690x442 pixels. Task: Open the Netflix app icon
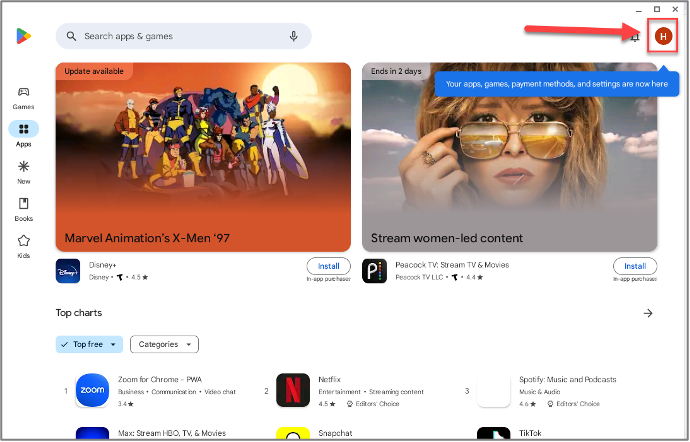[292, 390]
